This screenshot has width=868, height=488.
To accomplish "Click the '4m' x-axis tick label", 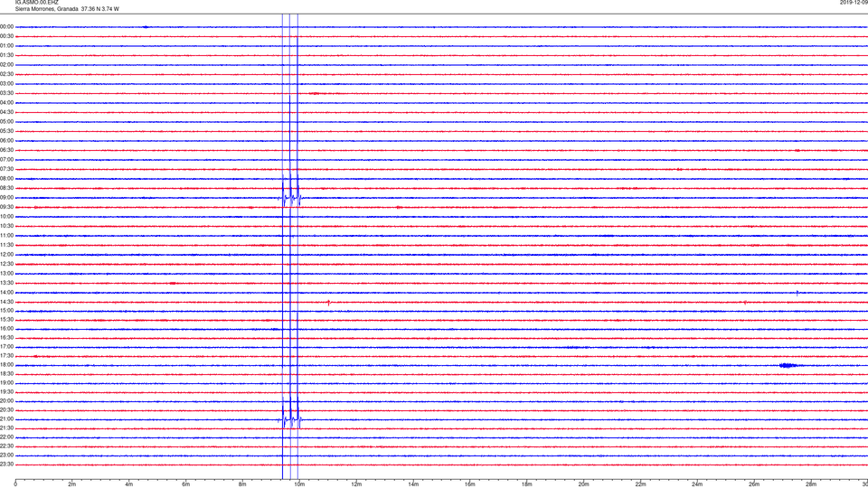I will click(x=129, y=484).
